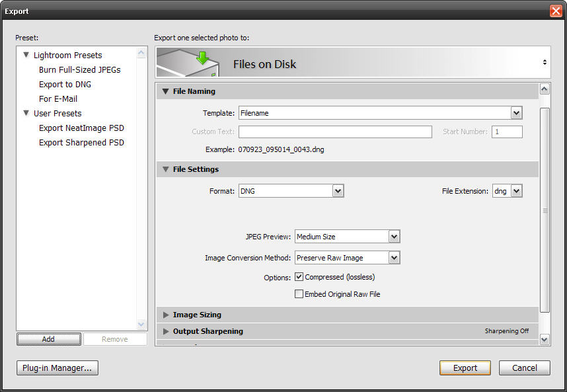Click the settings panel scroll down arrow

(545, 339)
